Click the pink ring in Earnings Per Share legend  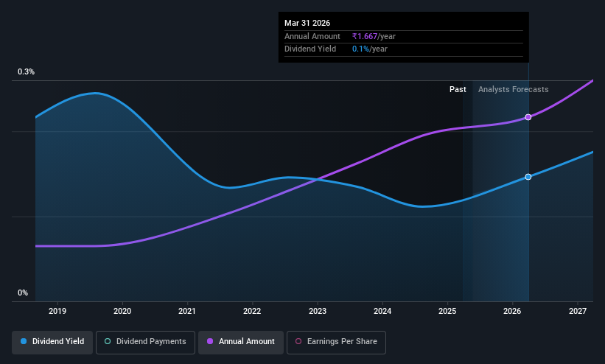click(x=298, y=341)
